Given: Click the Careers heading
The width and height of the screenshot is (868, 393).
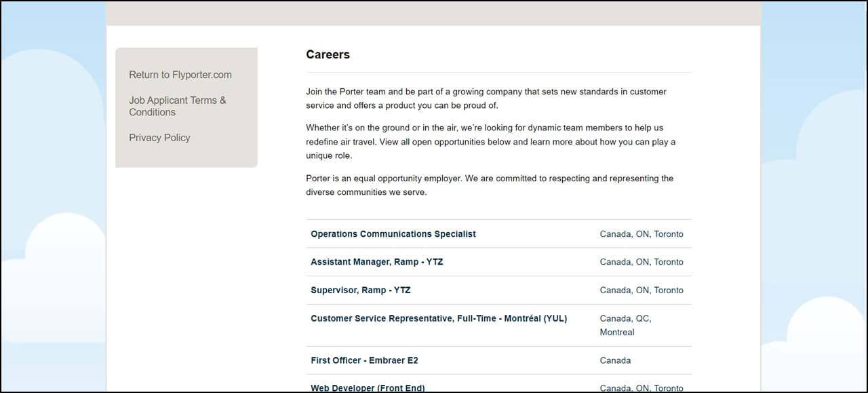Looking at the screenshot, I should [328, 55].
